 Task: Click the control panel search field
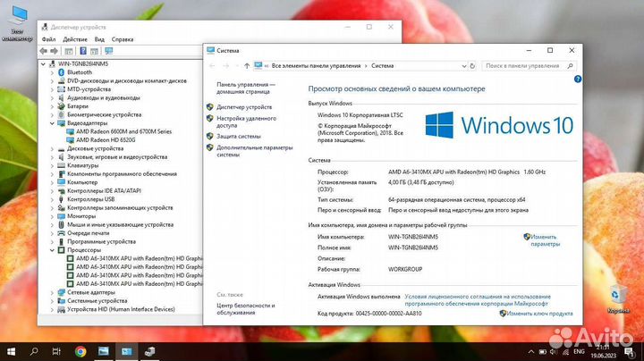[x=529, y=65]
